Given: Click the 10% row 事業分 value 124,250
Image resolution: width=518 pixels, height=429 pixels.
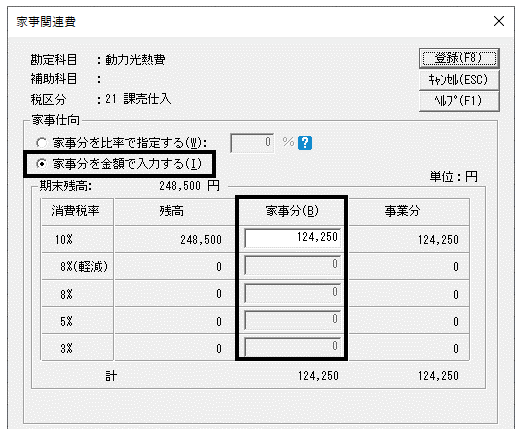Looking at the screenshot, I should (438, 240).
